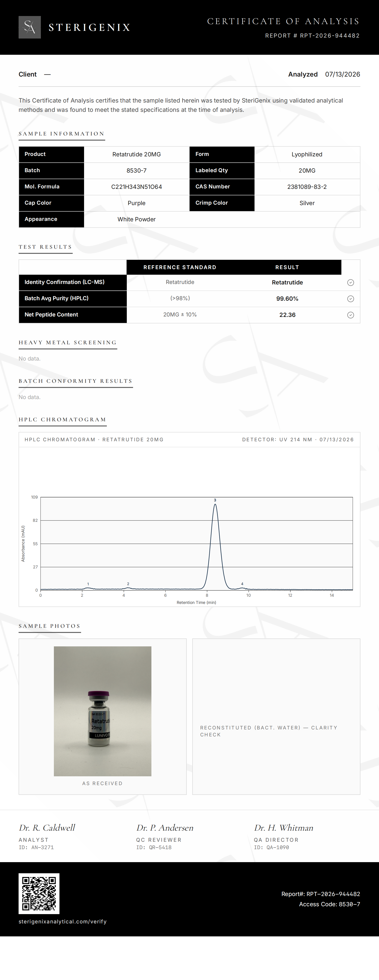Click the 99.60% purity result
Image resolution: width=379 pixels, height=980 pixels.
(x=287, y=299)
